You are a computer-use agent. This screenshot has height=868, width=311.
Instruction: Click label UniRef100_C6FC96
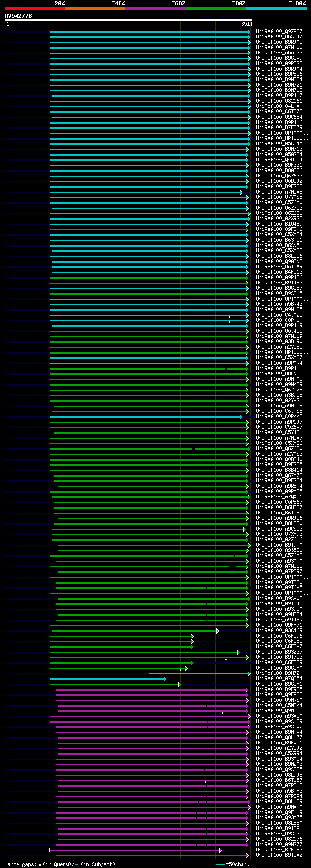click(279, 636)
